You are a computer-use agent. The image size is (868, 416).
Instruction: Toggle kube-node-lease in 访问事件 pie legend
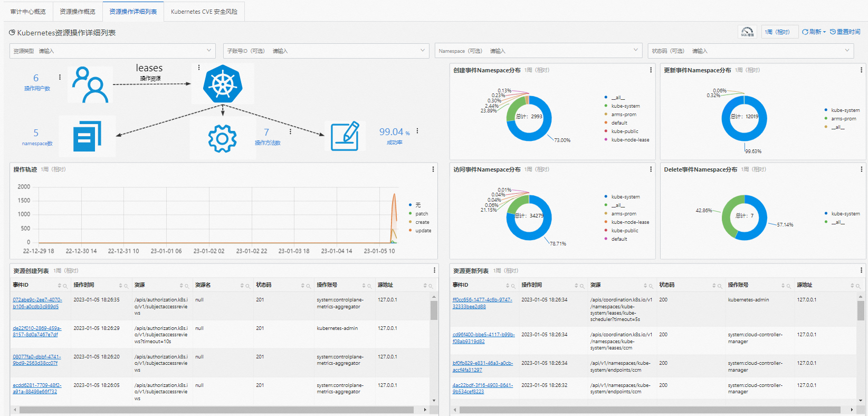(627, 222)
